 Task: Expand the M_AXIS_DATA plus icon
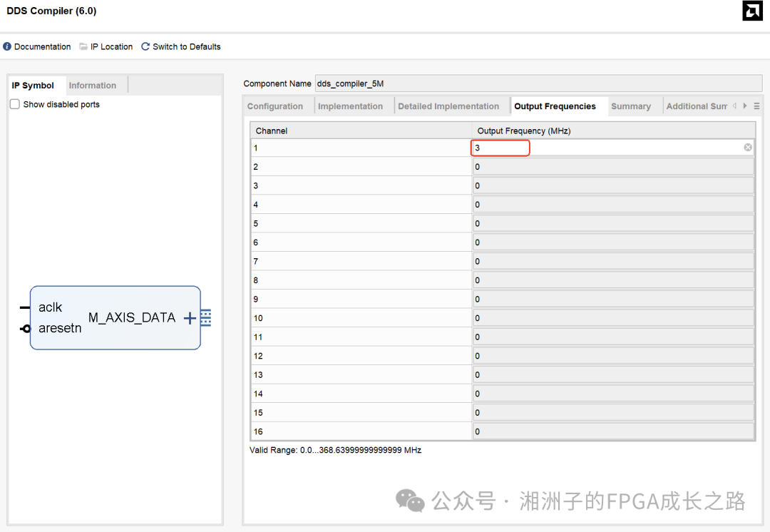pos(190,318)
